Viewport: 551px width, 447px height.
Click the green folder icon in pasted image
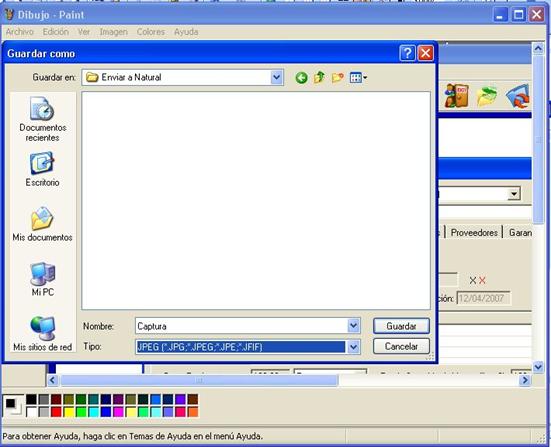click(x=487, y=97)
